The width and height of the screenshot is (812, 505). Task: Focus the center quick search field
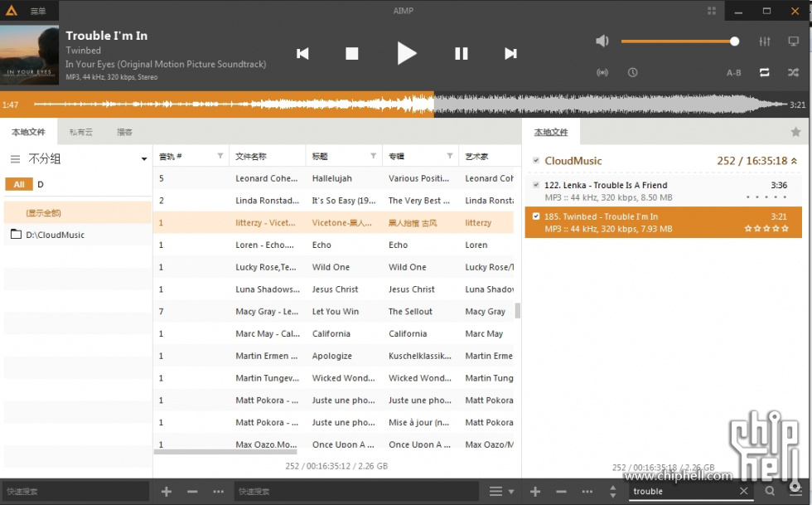pos(357,492)
